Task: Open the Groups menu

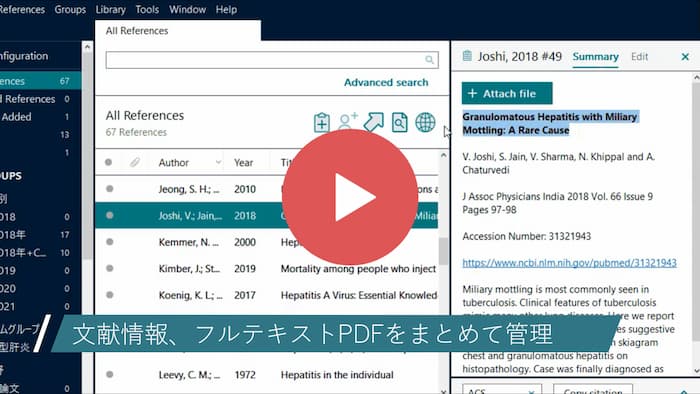Action: click(70, 9)
